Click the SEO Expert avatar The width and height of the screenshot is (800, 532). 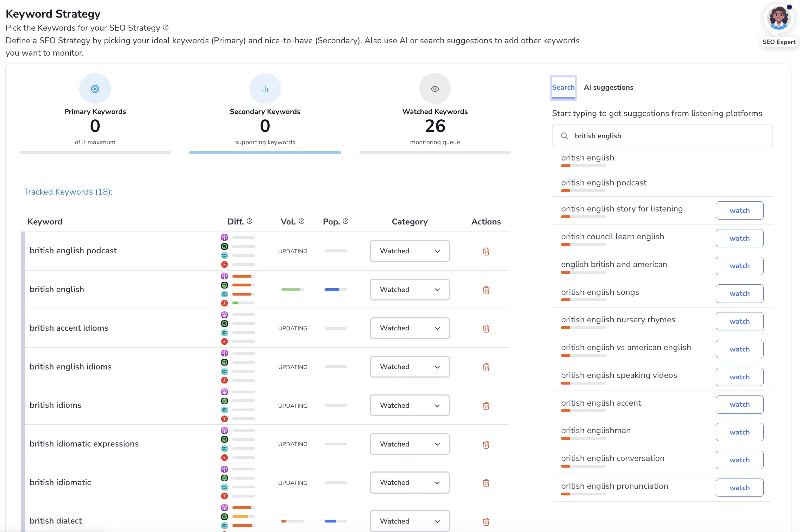click(x=779, y=18)
